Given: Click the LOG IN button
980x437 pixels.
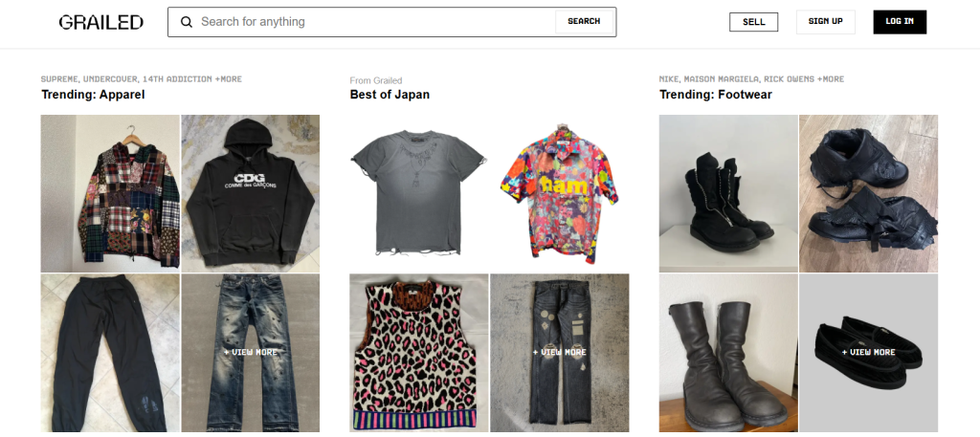Looking at the screenshot, I should tap(900, 22).
